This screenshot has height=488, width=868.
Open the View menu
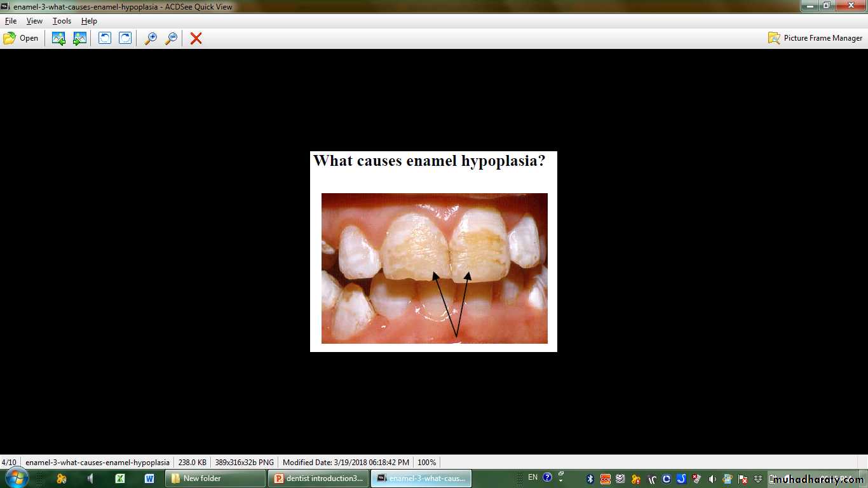coord(34,21)
